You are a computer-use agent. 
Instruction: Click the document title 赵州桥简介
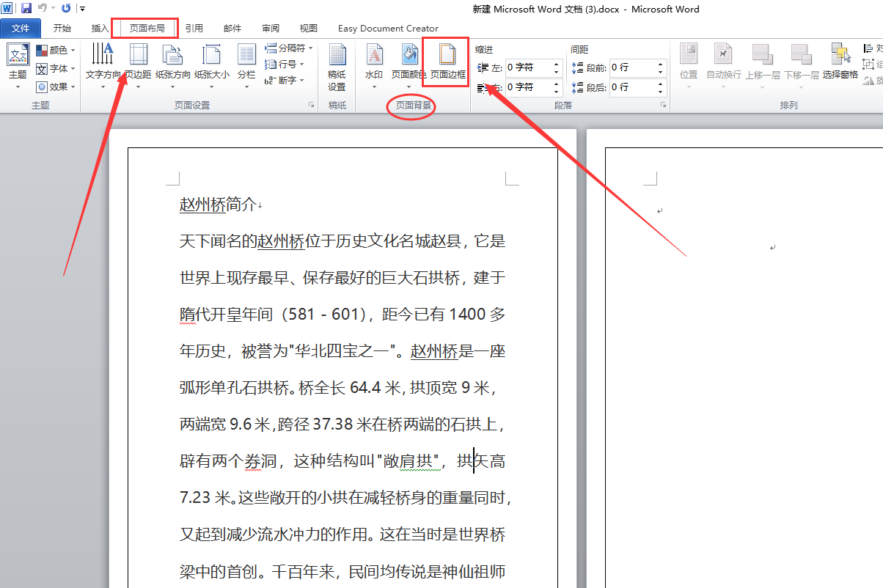[217, 205]
